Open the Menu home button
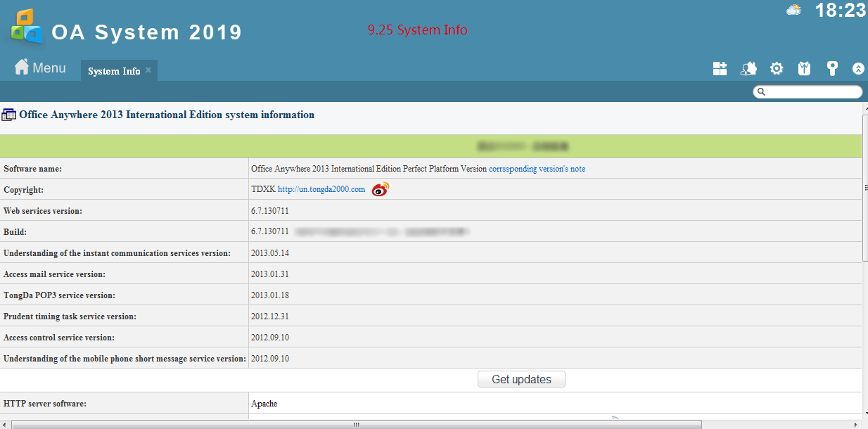This screenshot has height=429, width=868. (x=40, y=68)
